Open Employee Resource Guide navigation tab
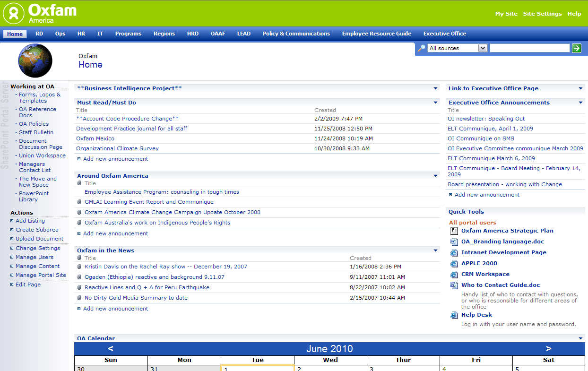Screen dimensions: 588x371 [x=377, y=34]
